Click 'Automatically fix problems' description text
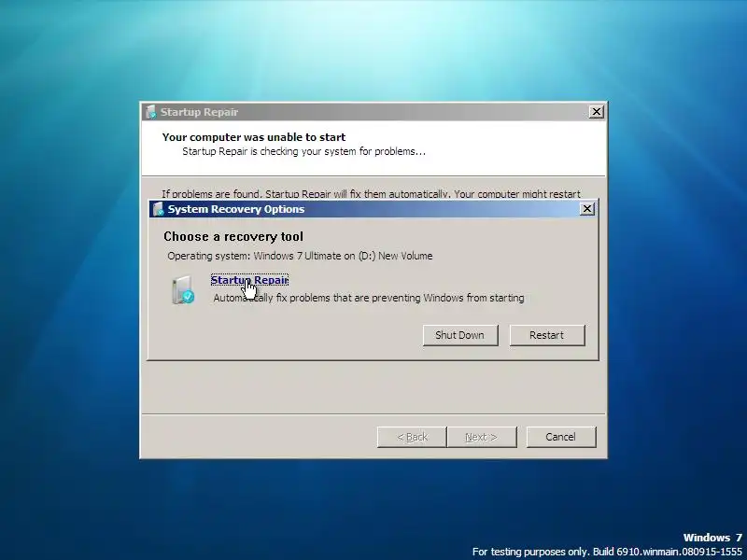 [x=369, y=298]
